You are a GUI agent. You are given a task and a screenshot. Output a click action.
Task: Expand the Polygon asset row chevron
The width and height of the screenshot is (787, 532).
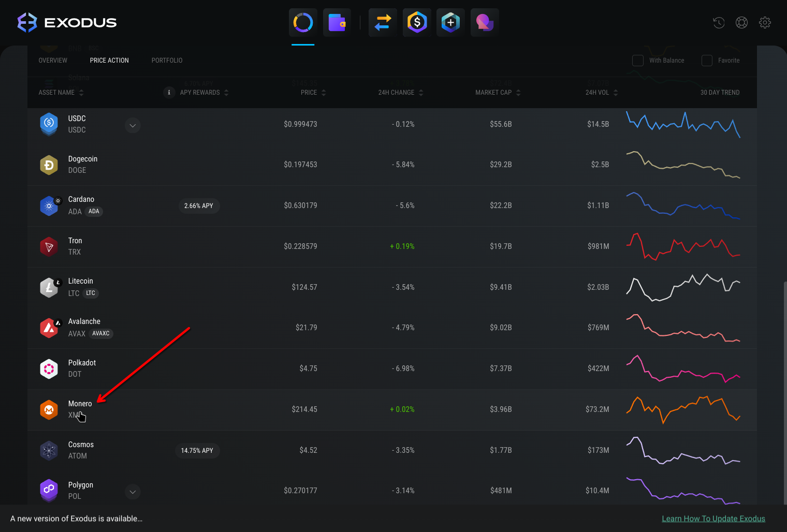pos(133,492)
